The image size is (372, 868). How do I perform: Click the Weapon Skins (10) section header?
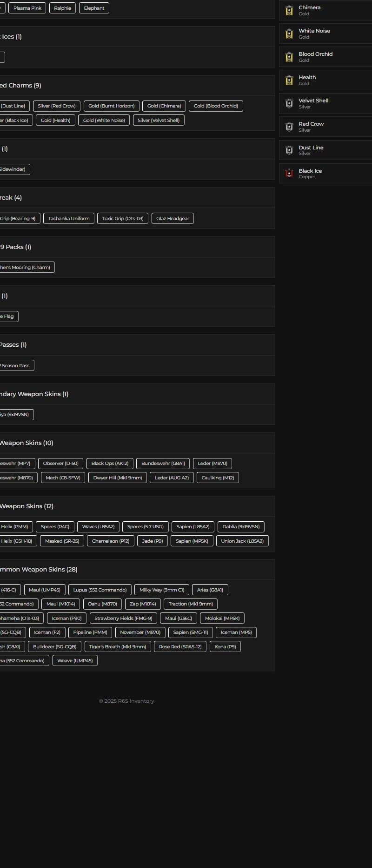pos(26,443)
